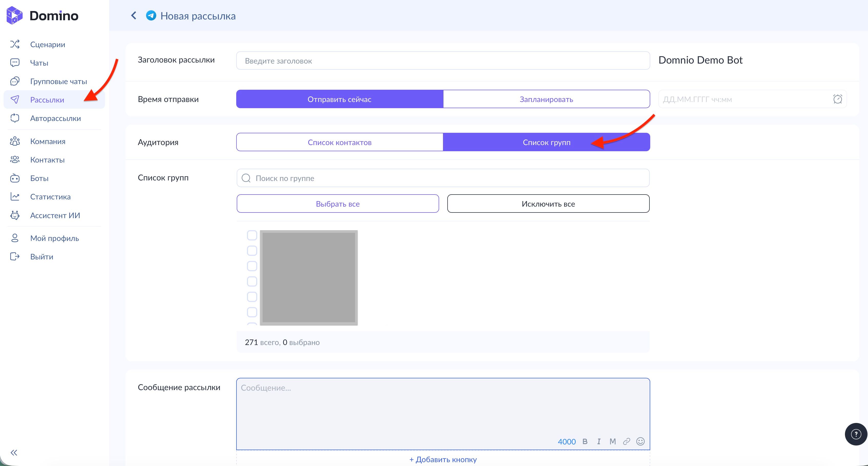This screenshot has height=466, width=868.
Task: Click the Боты robot icon
Action: click(x=15, y=178)
